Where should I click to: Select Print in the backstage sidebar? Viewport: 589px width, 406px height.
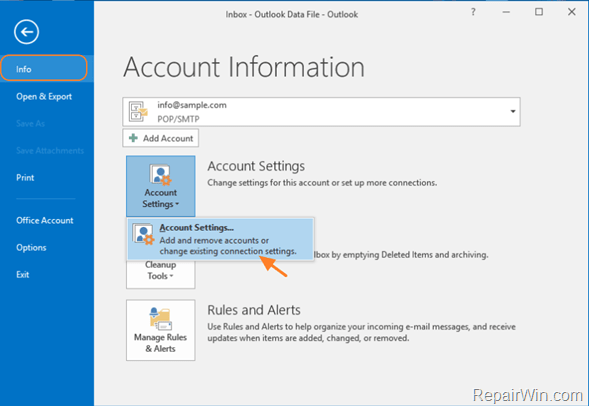(25, 178)
